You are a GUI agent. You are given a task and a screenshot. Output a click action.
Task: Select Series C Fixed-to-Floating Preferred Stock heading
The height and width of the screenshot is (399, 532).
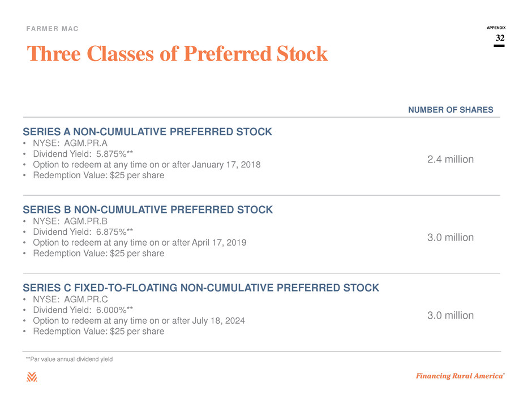[201, 288]
